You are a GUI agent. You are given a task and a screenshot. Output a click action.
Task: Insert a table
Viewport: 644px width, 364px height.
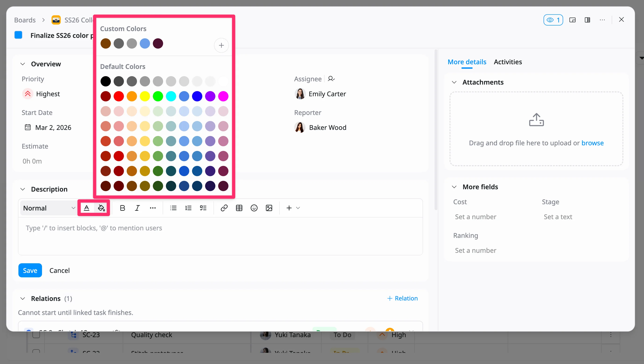(x=239, y=208)
